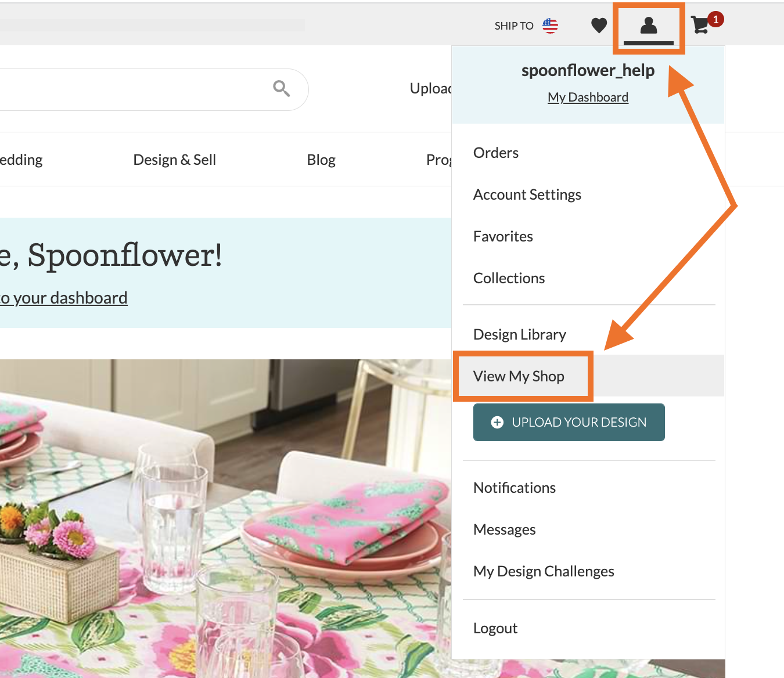Screen dimensions: 784x678
Task: Open the user account profile icon
Action: click(649, 25)
